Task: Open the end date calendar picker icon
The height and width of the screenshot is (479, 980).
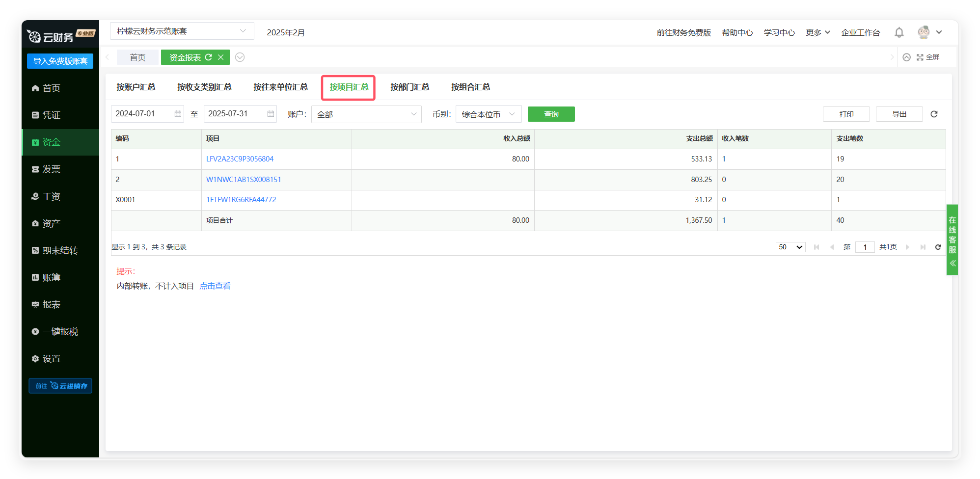Action: [x=271, y=114]
